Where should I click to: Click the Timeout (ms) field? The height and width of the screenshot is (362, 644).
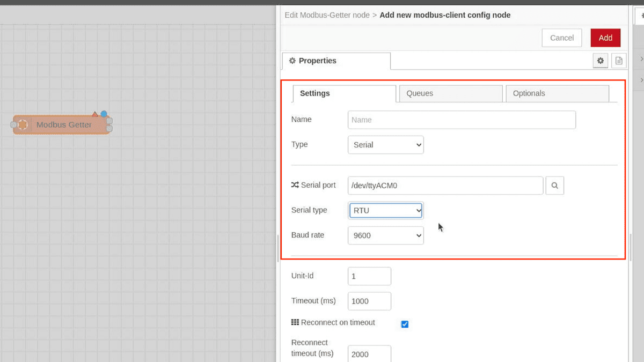pyautogui.click(x=369, y=301)
